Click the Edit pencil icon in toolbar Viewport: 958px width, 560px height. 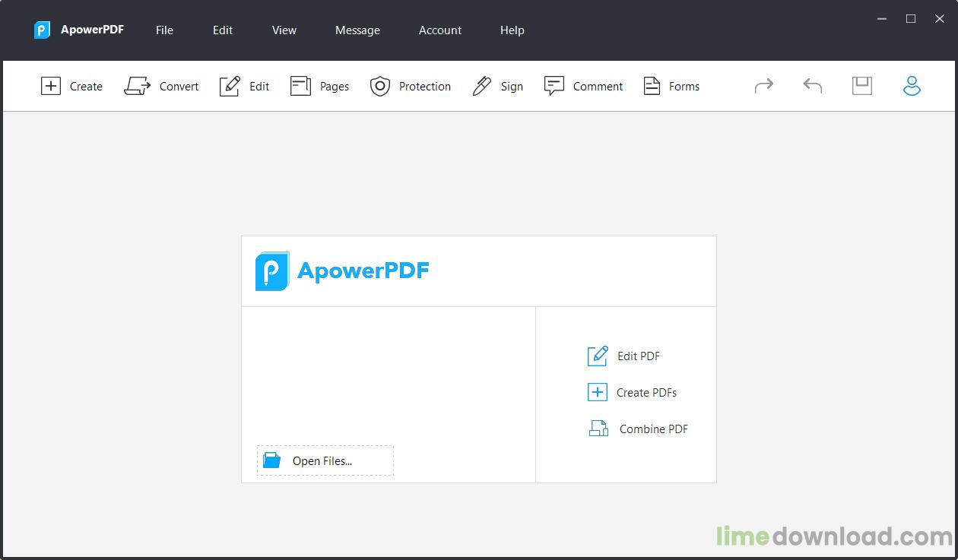tap(230, 86)
